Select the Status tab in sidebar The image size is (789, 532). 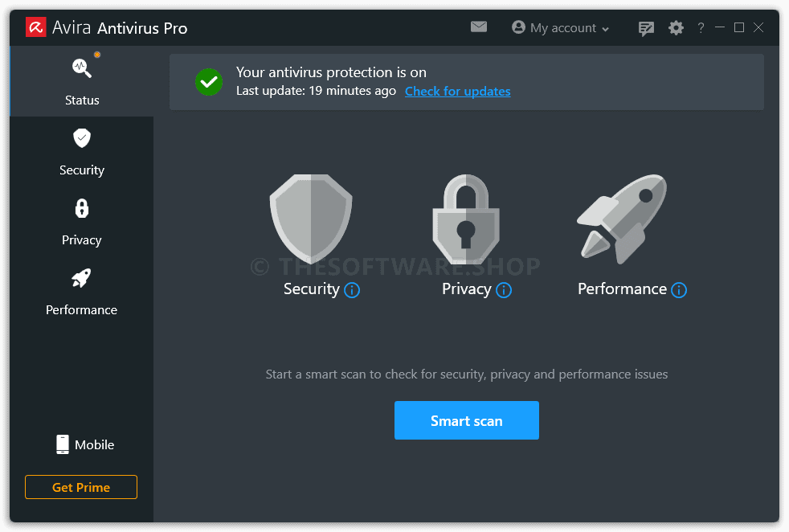tap(81, 81)
